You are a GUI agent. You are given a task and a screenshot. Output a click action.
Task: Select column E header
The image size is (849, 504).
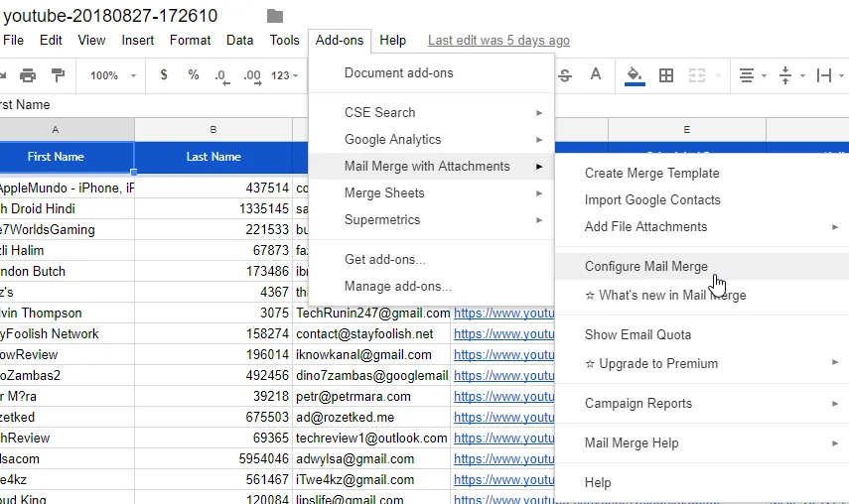click(x=686, y=130)
